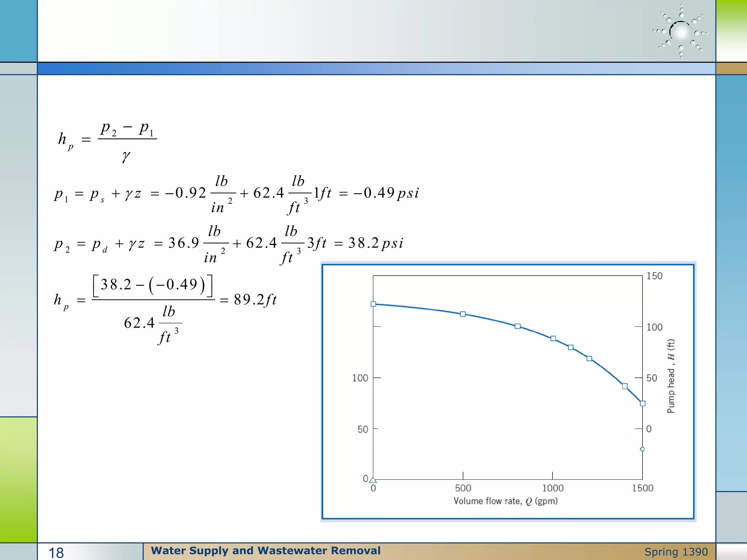Click the slide number 18

[56, 553]
